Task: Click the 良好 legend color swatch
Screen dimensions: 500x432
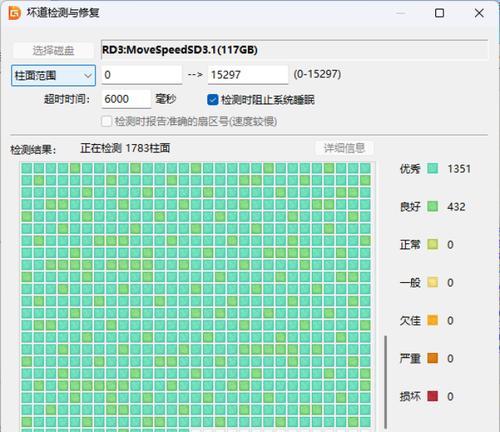Action: [433, 206]
